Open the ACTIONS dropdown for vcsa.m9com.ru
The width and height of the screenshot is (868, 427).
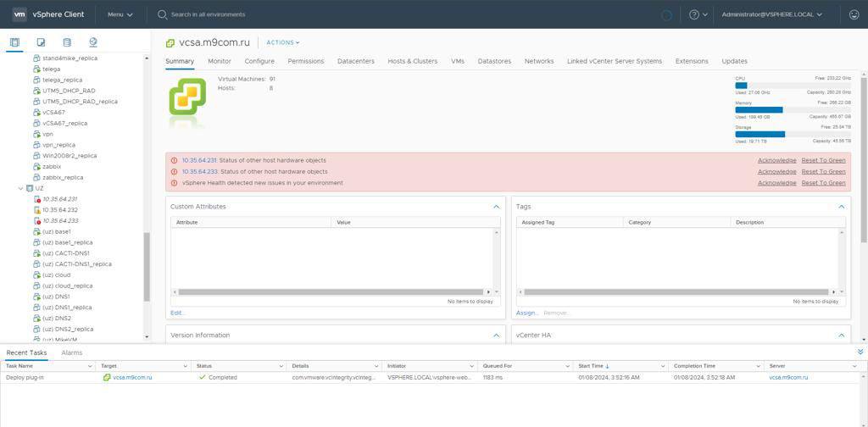[x=282, y=42]
